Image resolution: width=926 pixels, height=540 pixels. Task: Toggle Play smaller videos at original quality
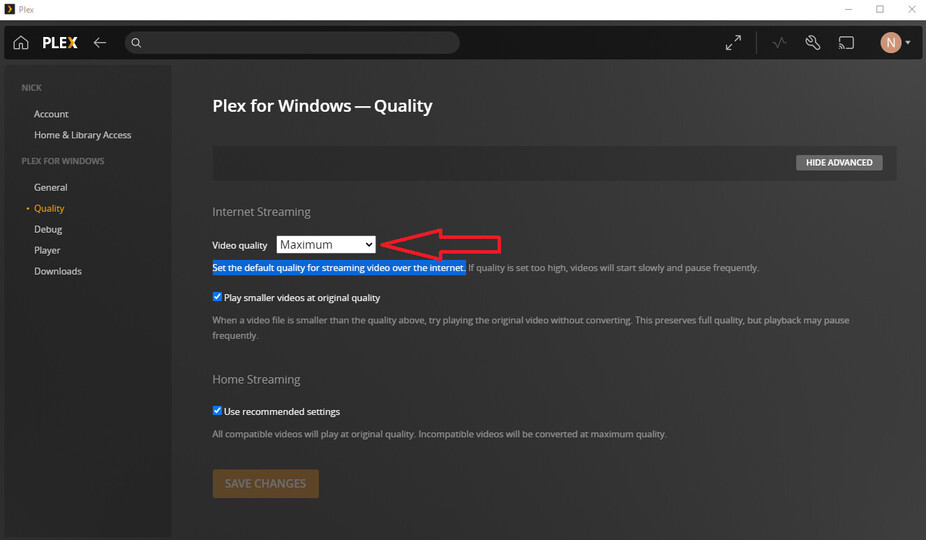coord(217,297)
